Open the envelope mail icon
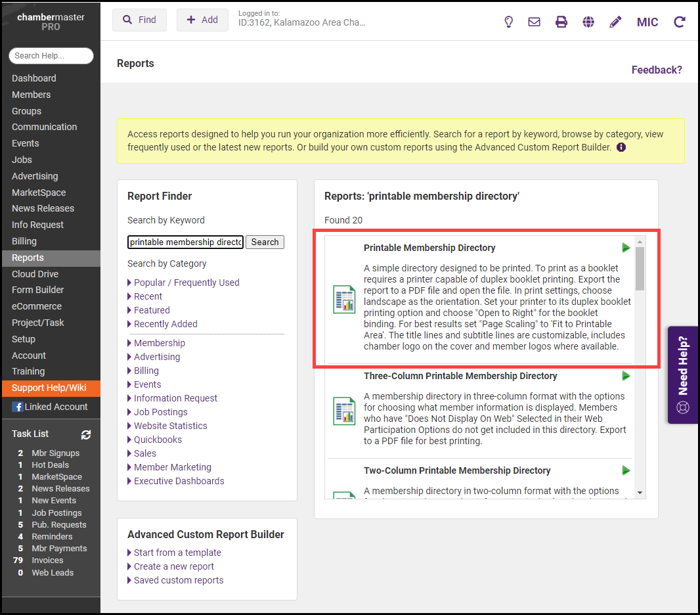This screenshot has height=615, width=700. click(535, 22)
